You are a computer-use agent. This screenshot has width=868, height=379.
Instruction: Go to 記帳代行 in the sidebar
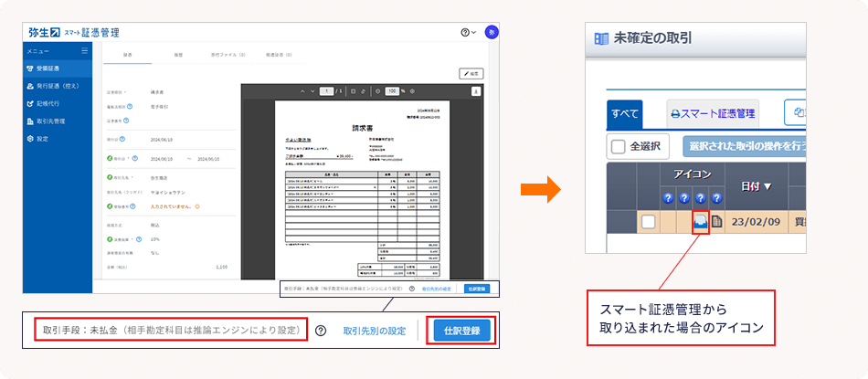pos(57,103)
